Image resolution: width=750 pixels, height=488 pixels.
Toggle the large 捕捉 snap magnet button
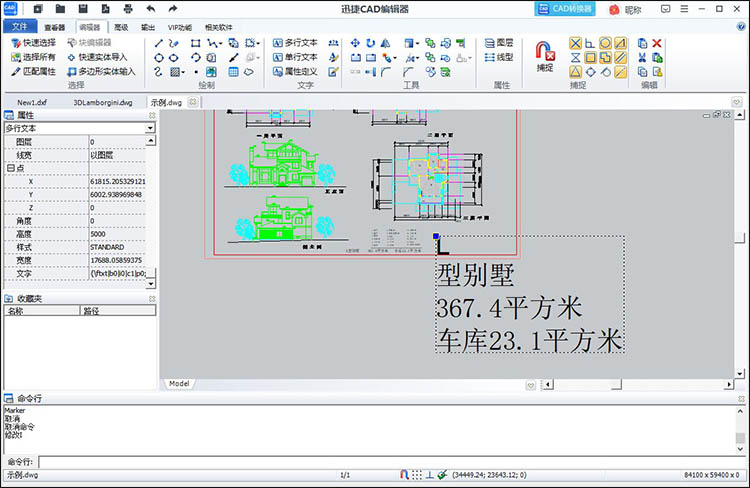(x=545, y=56)
